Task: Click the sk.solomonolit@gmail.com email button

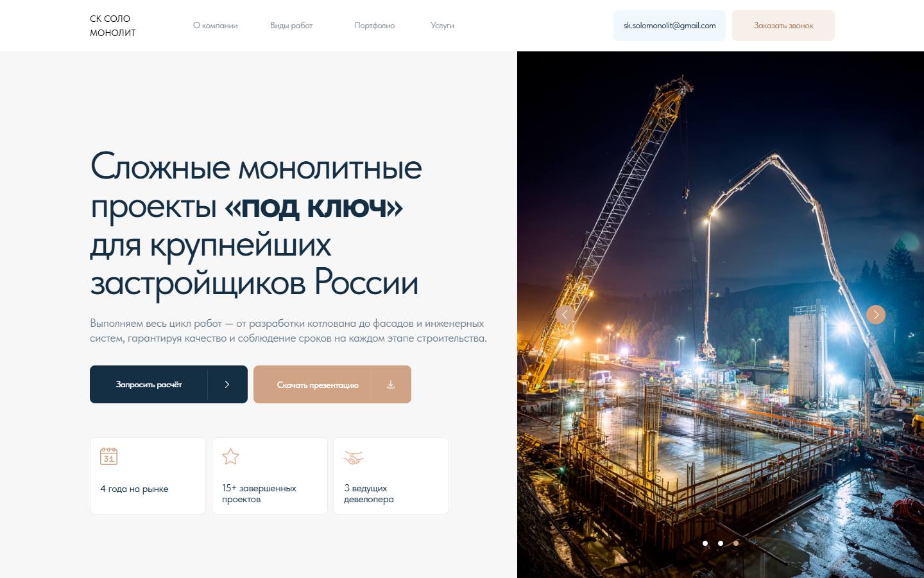Action: [669, 26]
